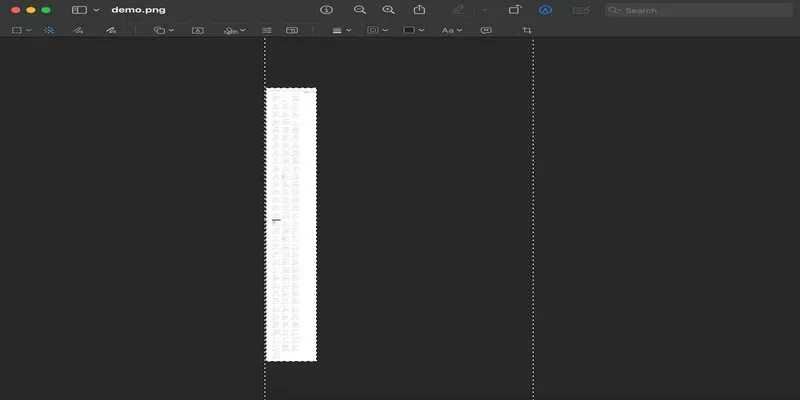The height and width of the screenshot is (400, 800).
Task: Open the Share menu
Action: click(419, 10)
